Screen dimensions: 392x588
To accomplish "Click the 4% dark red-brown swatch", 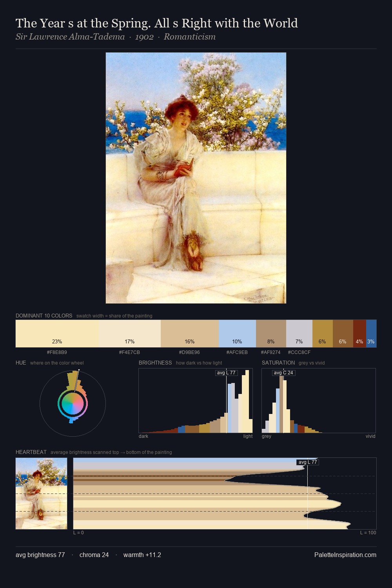I will (359, 334).
